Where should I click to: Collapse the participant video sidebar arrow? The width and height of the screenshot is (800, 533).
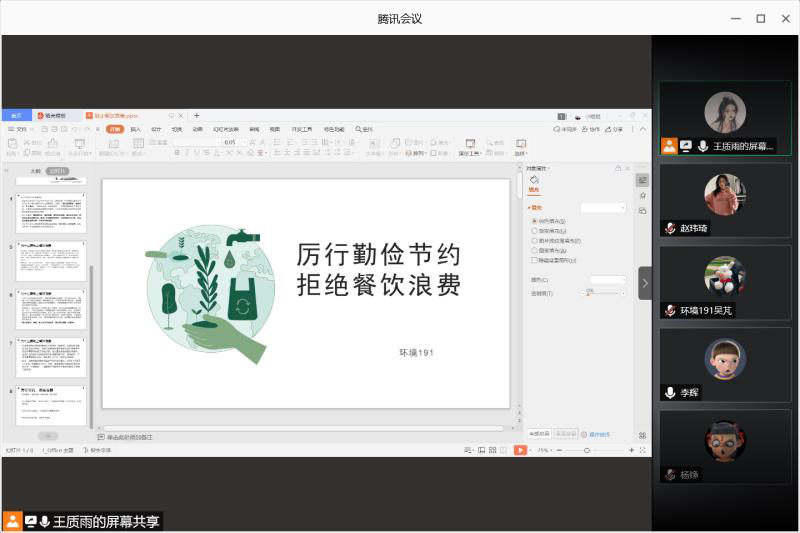645,283
